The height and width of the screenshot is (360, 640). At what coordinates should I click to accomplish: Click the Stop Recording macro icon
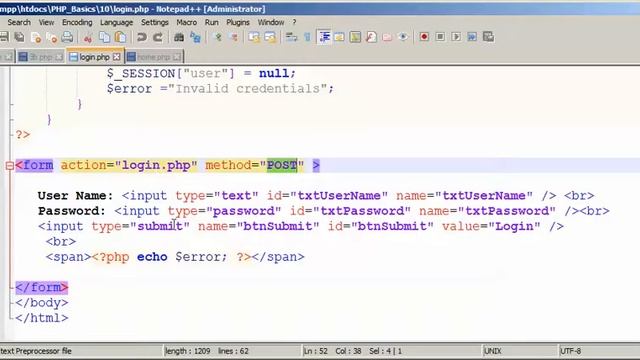tap(440, 37)
